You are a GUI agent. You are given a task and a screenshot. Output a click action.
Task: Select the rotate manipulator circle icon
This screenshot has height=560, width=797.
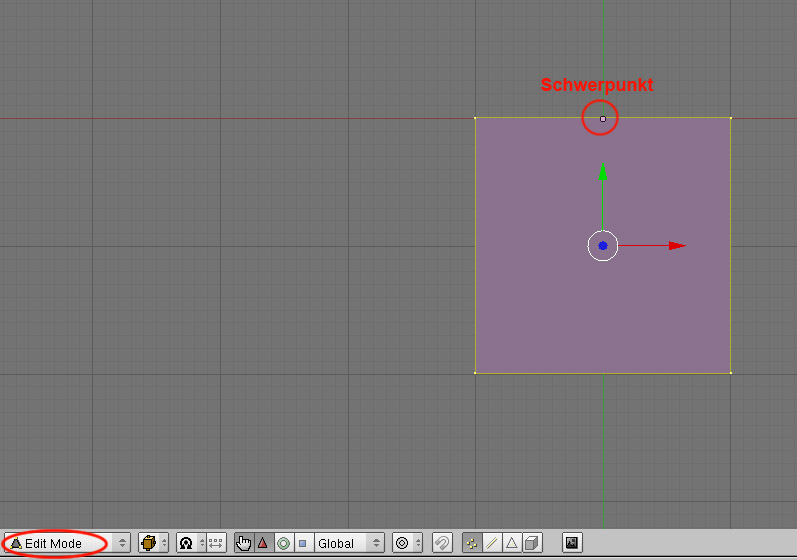coord(284,543)
